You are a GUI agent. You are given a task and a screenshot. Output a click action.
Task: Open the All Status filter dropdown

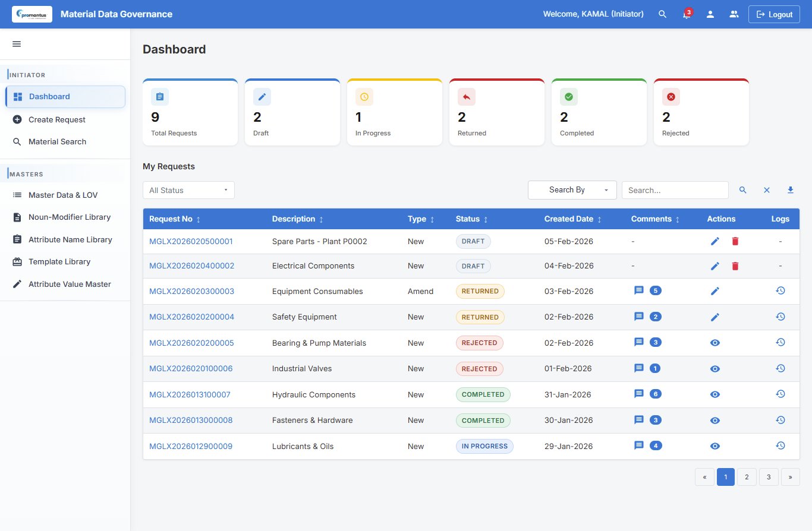coord(188,189)
